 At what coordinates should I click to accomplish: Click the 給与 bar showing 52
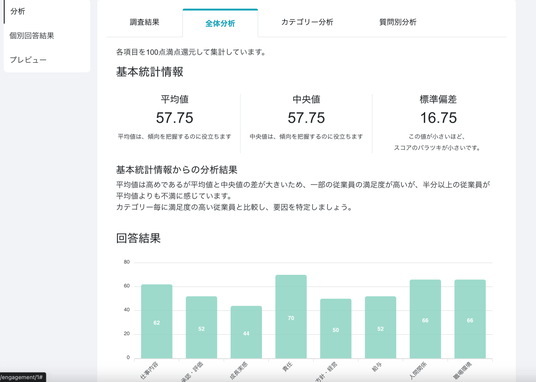[x=380, y=327]
